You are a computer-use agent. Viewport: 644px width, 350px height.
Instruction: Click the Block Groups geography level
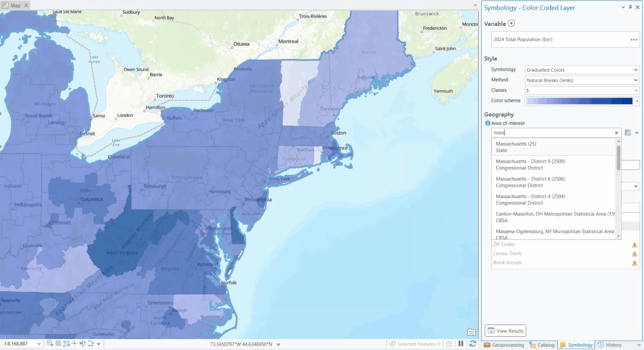tap(507, 263)
